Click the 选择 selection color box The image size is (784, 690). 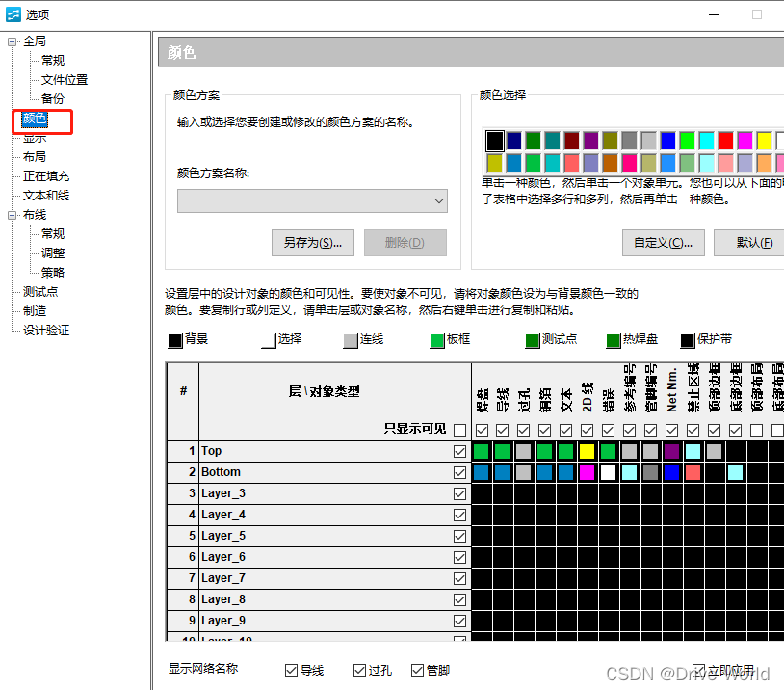click(269, 341)
